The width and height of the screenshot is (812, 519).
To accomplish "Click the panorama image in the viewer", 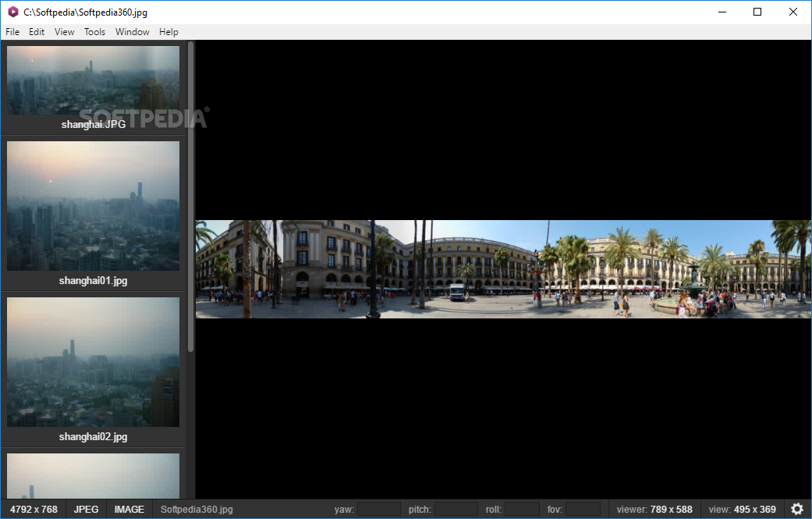I will (x=503, y=269).
